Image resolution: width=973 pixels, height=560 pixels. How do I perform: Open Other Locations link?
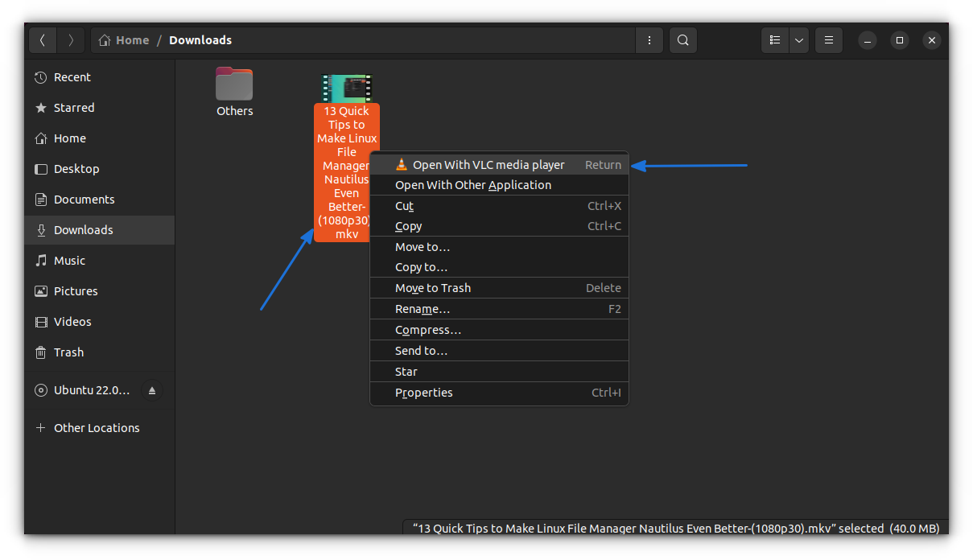coord(97,427)
